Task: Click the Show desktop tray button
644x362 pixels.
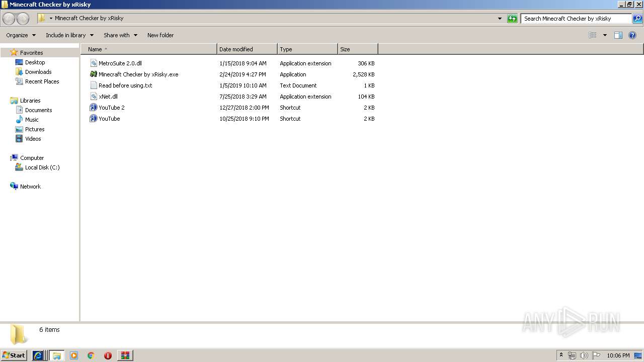Action: pos(638,355)
